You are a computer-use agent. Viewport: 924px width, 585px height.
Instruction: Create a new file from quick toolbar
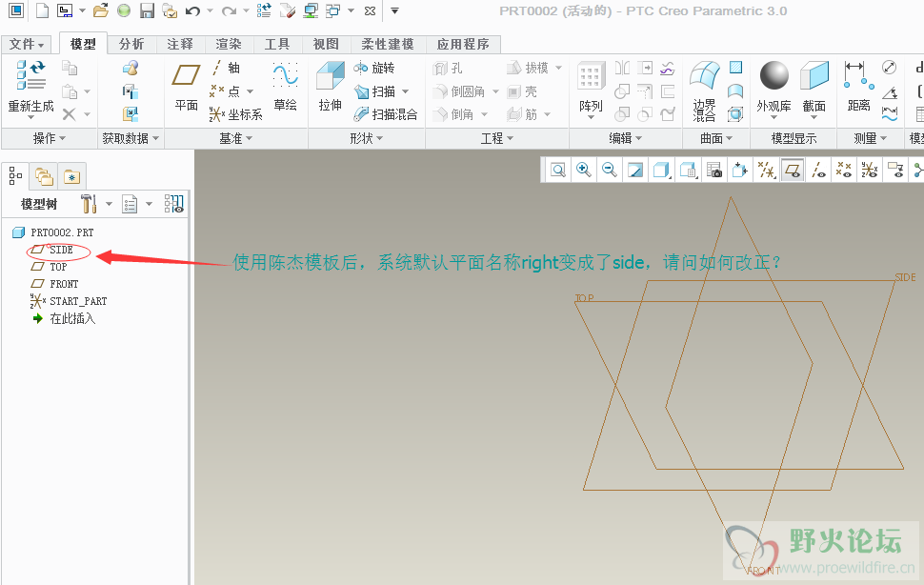point(43,10)
